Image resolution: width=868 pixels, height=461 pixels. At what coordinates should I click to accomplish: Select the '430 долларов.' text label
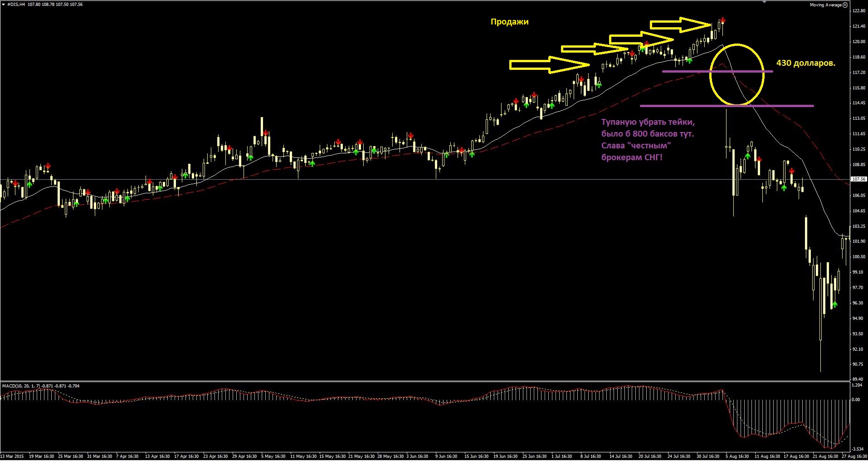[806, 63]
